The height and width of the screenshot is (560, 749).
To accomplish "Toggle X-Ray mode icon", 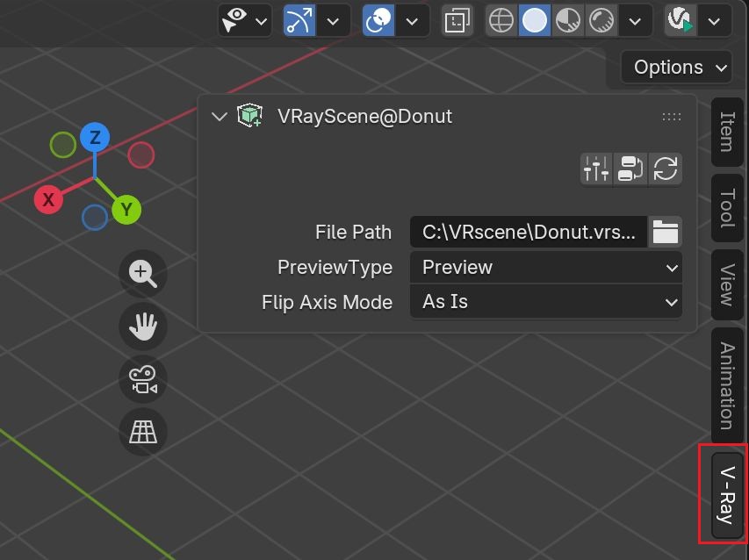I will point(457,20).
